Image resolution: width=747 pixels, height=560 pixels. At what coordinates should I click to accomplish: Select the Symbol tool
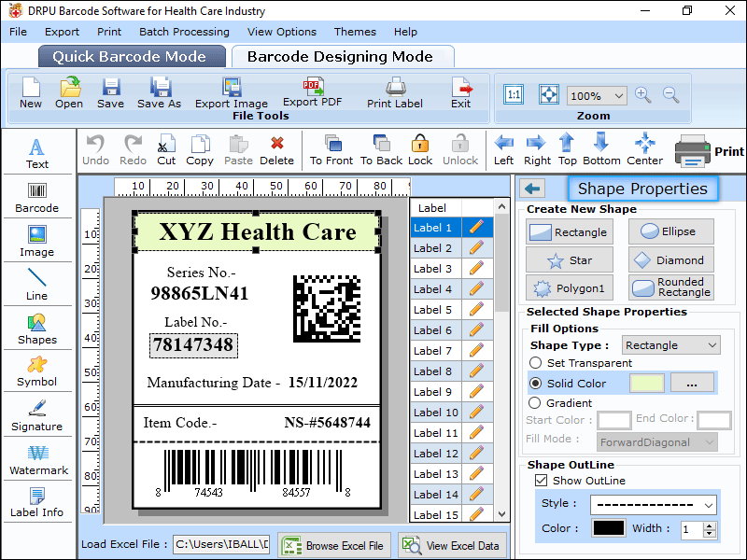click(37, 371)
